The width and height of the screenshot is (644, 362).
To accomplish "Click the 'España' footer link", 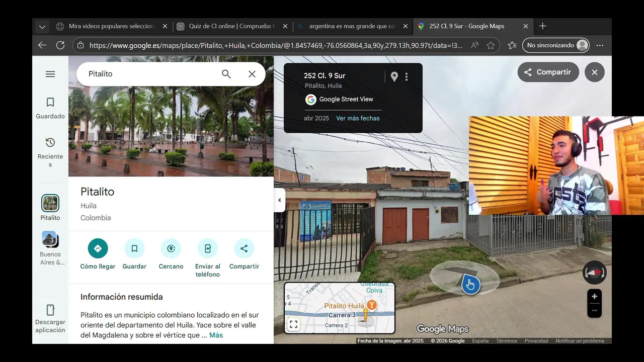I will (480, 341).
